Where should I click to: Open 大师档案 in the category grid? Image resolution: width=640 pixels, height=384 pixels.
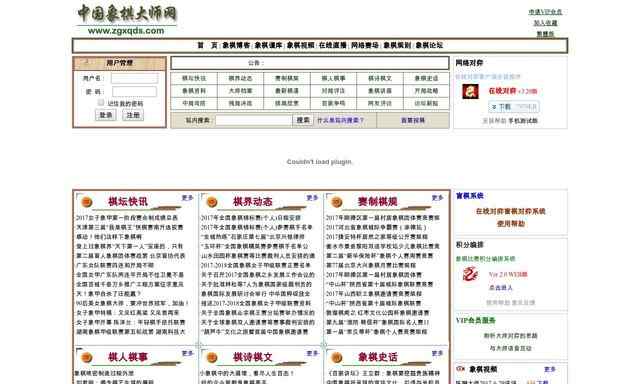[x=240, y=91]
